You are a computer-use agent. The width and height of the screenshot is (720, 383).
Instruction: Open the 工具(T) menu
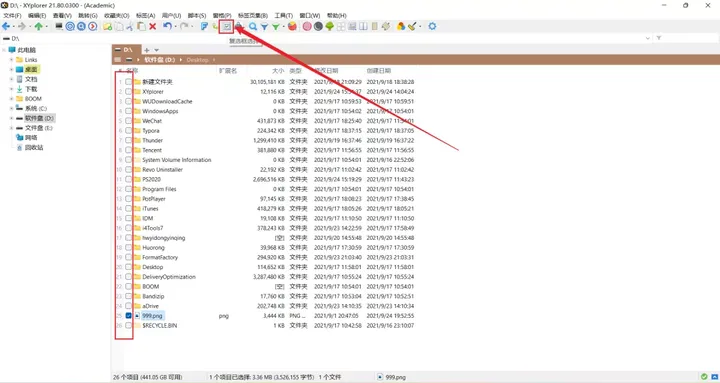coord(284,16)
